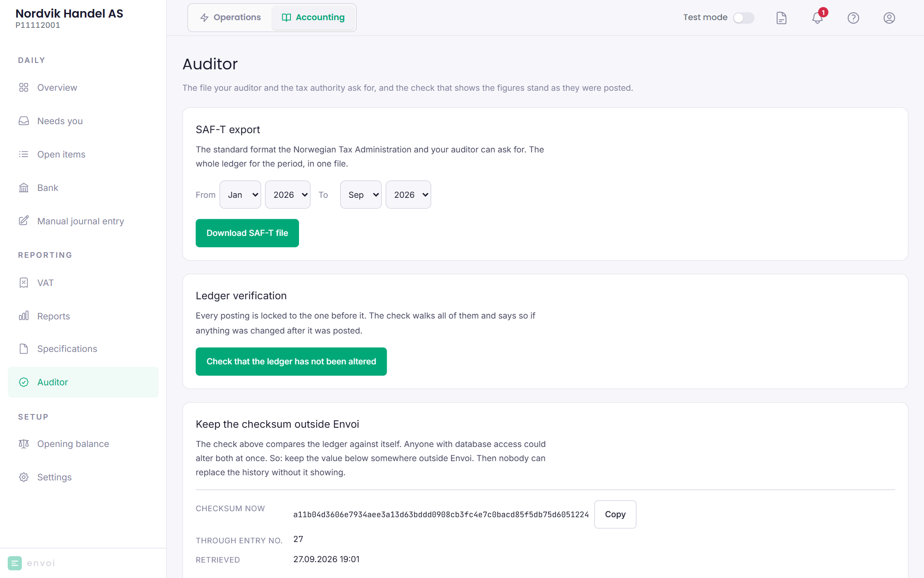Click the Settings gear icon
Viewport: 924px width, 578px height.
point(24,477)
